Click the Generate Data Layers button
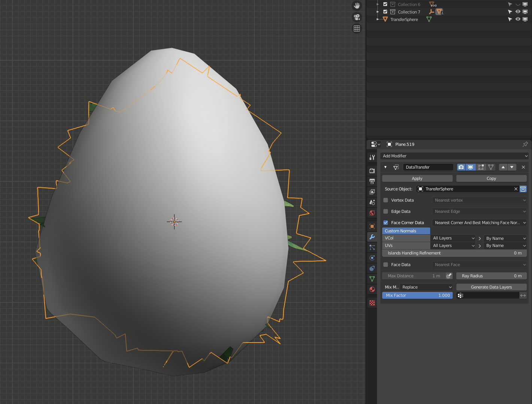532x404 pixels. pyautogui.click(x=491, y=287)
